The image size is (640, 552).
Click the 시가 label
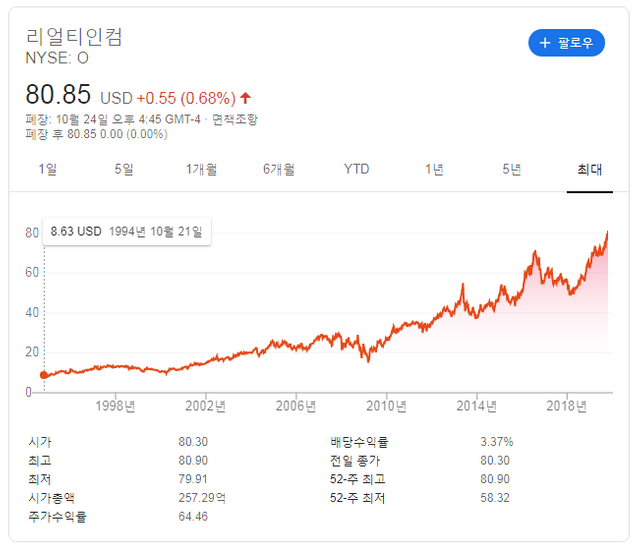[x=40, y=442]
